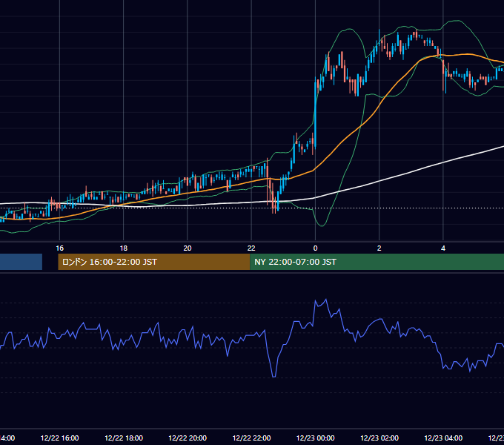Screen dimensions: 504x445
Task: Click the NY 22:00-07:00 JST session bar
Action: (x=377, y=262)
